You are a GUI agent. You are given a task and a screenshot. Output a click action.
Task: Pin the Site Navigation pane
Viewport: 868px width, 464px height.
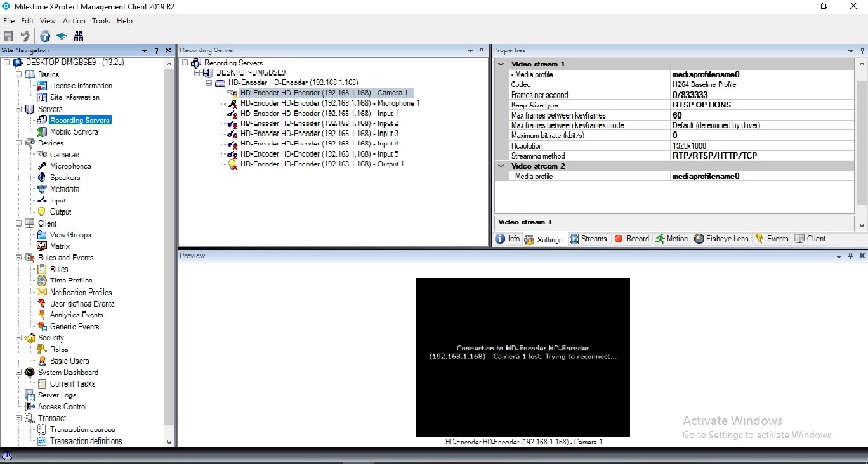tap(156, 50)
